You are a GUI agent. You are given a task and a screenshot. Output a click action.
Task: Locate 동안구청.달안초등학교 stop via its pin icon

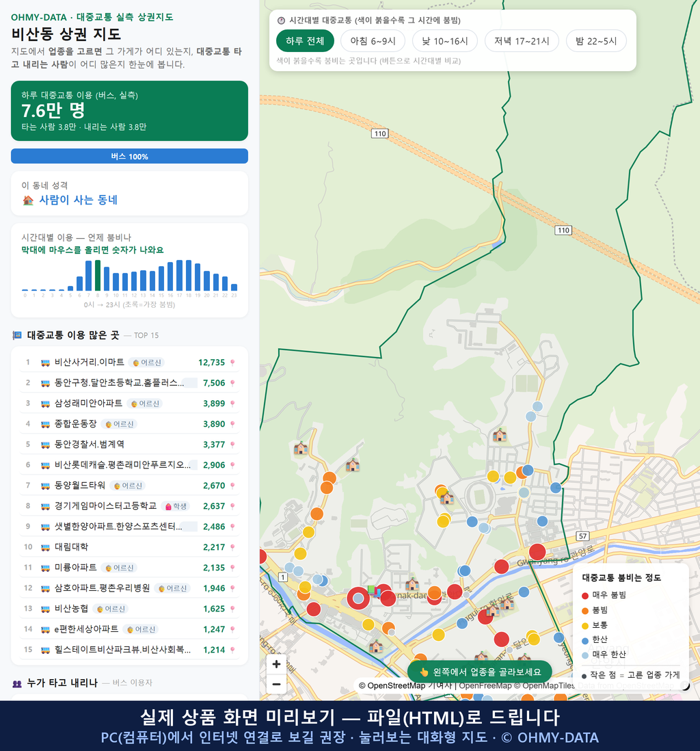click(232, 383)
